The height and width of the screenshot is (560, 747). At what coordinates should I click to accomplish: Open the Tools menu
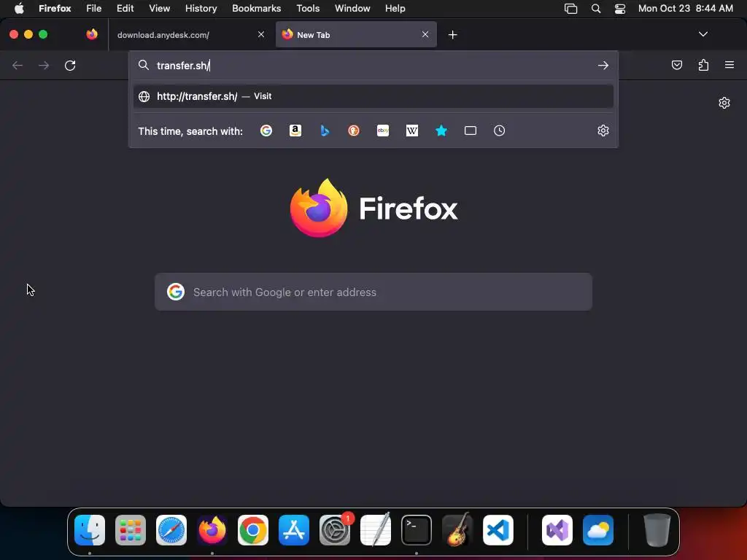(308, 8)
